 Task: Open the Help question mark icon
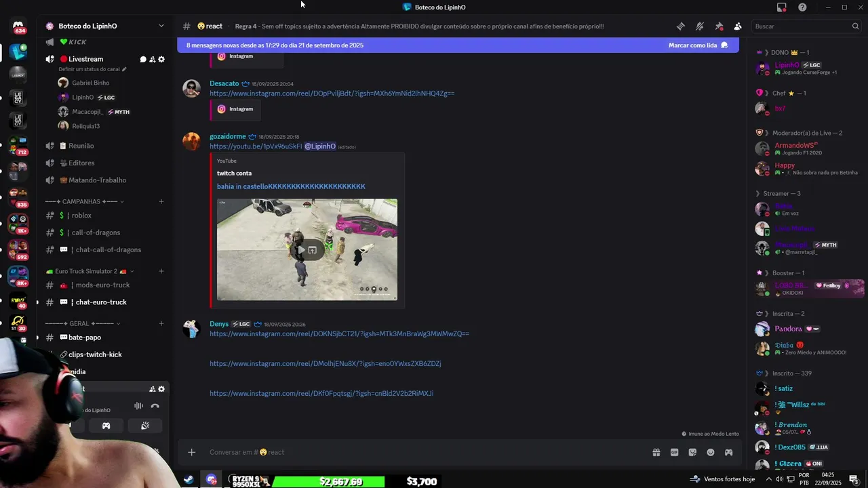coord(802,7)
